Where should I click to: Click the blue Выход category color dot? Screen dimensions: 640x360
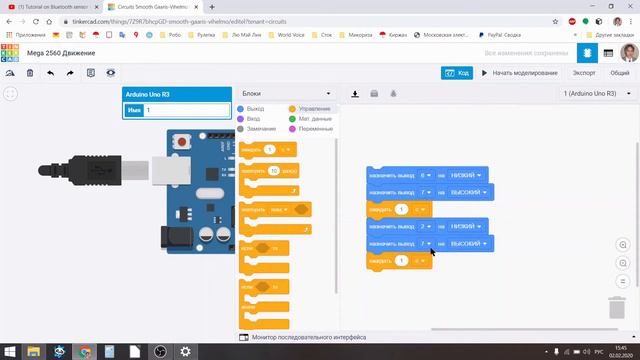click(240, 109)
